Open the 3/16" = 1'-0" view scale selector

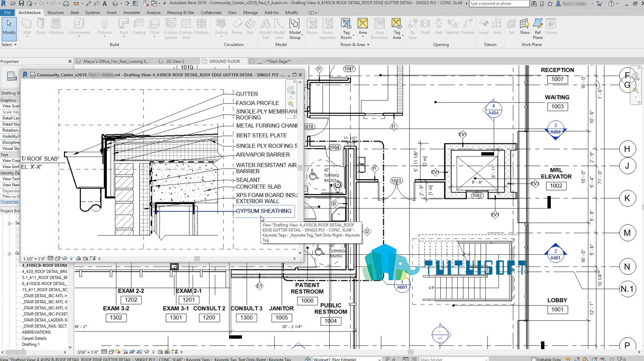coord(88,351)
